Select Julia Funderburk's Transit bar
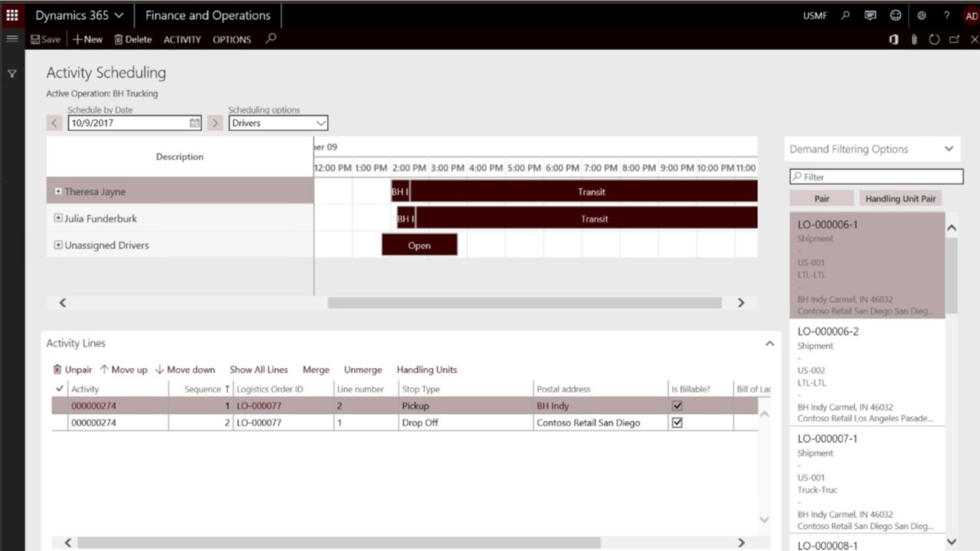 [586, 218]
